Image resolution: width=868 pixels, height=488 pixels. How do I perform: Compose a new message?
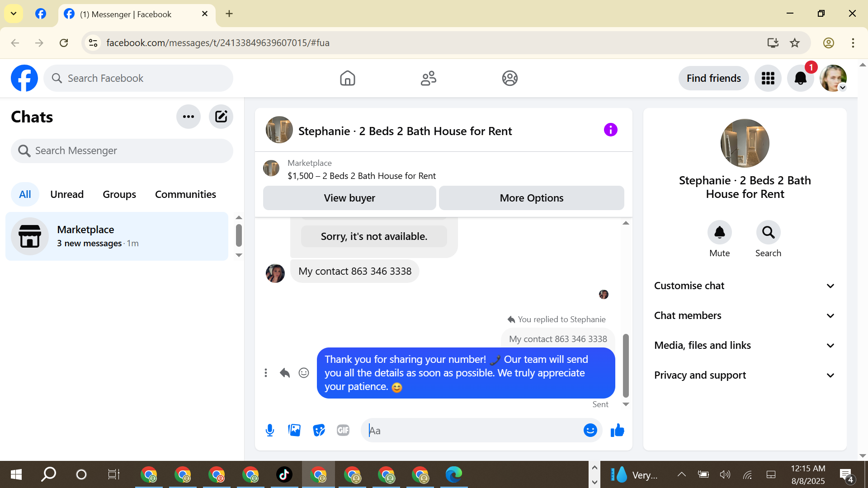pyautogui.click(x=221, y=117)
